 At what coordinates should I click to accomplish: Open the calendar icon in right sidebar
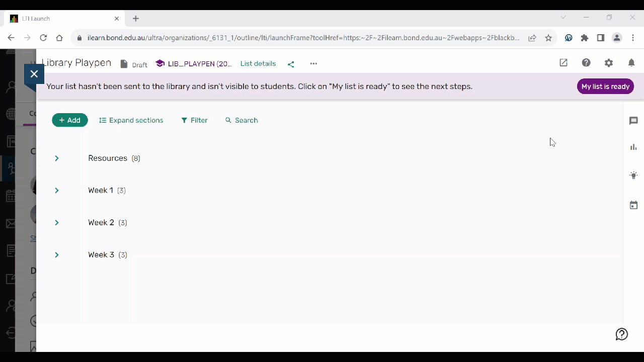coord(633,205)
